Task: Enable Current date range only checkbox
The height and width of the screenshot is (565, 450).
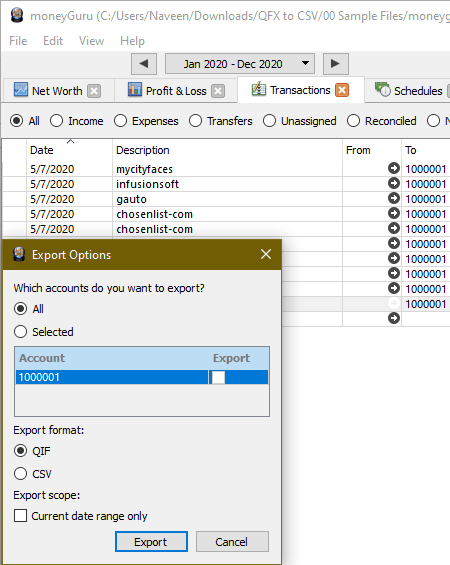Action: 21,516
